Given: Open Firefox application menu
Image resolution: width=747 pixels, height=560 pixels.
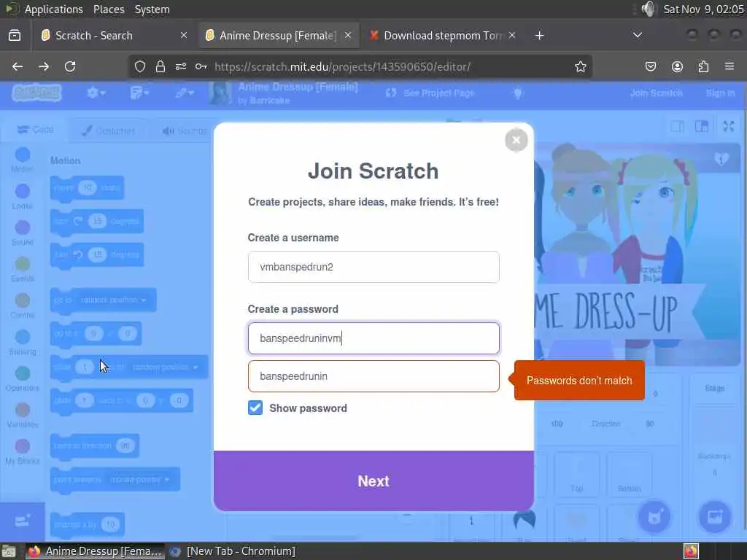Looking at the screenshot, I should [729, 66].
